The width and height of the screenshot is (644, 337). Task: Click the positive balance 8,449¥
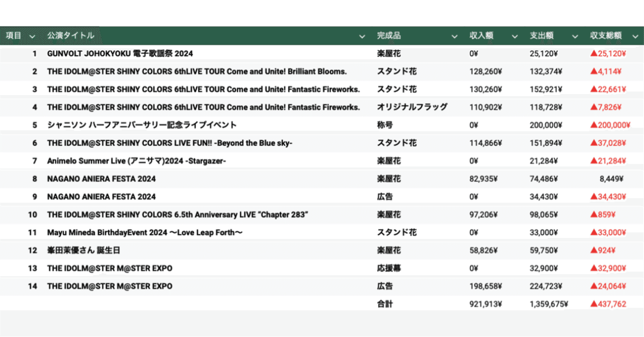pos(611,179)
